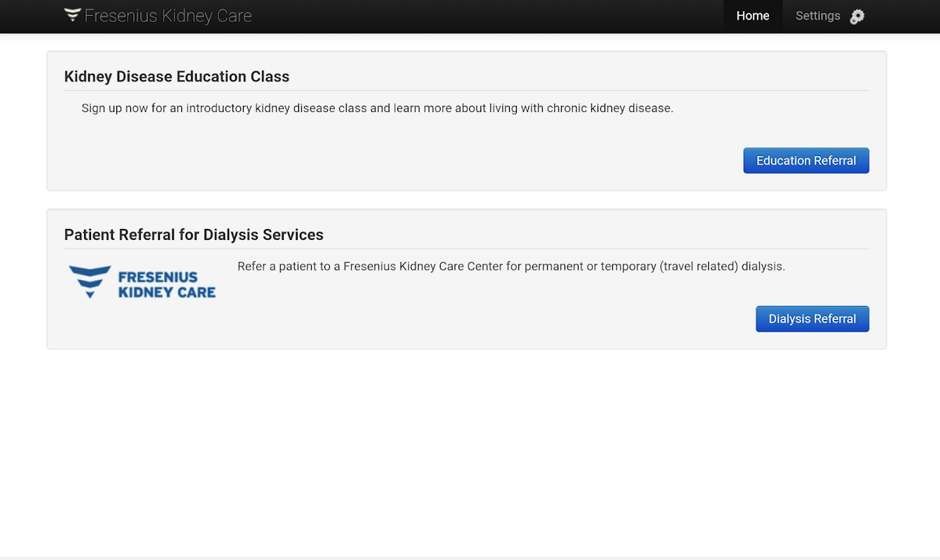Click the refer-a-patient description text
The height and width of the screenshot is (560, 940).
[511, 267]
